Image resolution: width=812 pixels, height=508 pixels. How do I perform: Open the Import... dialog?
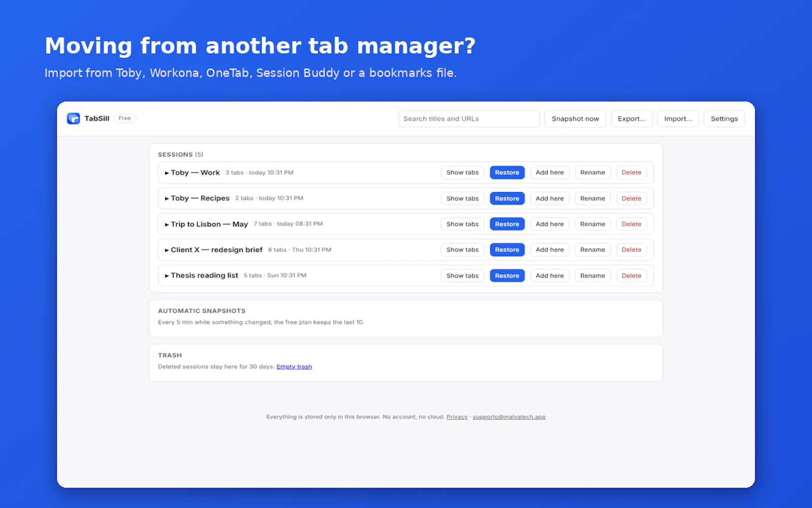click(678, 118)
